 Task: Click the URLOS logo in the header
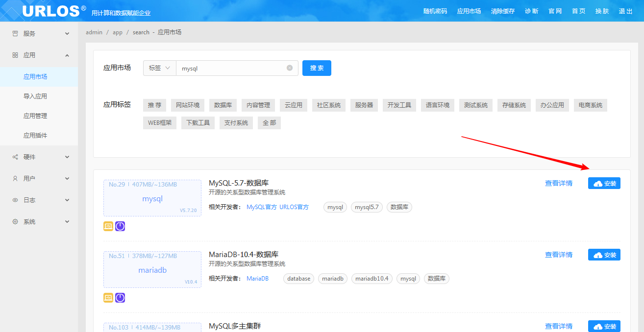coord(54,11)
